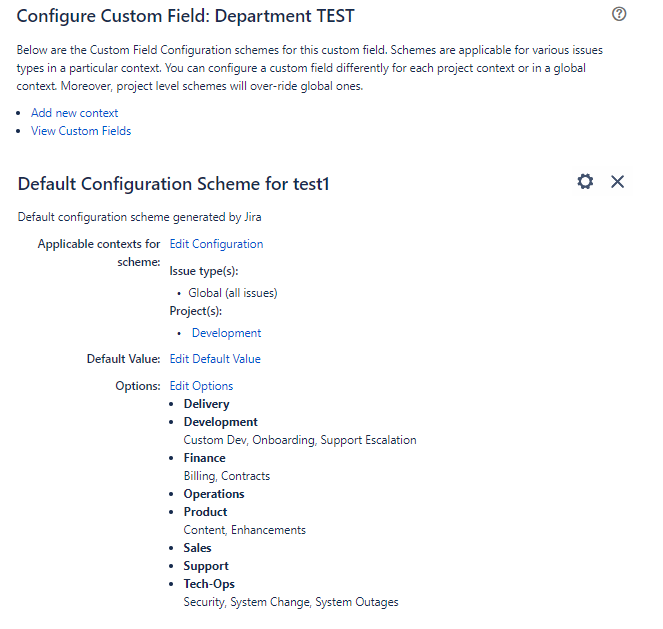
Task: Click the Tech-Ops option entry
Action: tap(209, 584)
